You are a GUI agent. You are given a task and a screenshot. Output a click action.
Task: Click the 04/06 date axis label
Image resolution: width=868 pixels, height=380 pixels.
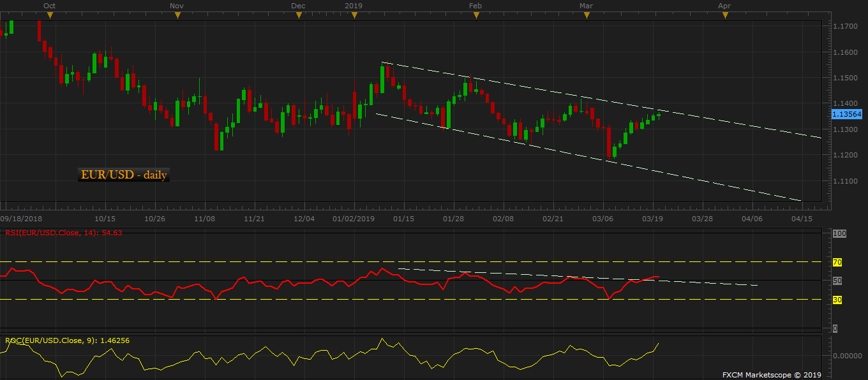(x=752, y=218)
